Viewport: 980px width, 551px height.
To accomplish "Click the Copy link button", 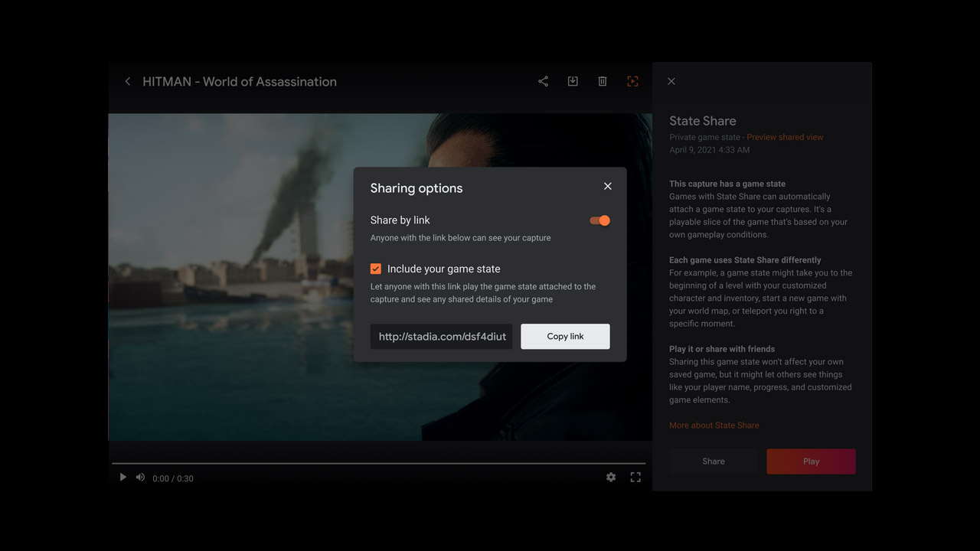I will coord(566,337).
